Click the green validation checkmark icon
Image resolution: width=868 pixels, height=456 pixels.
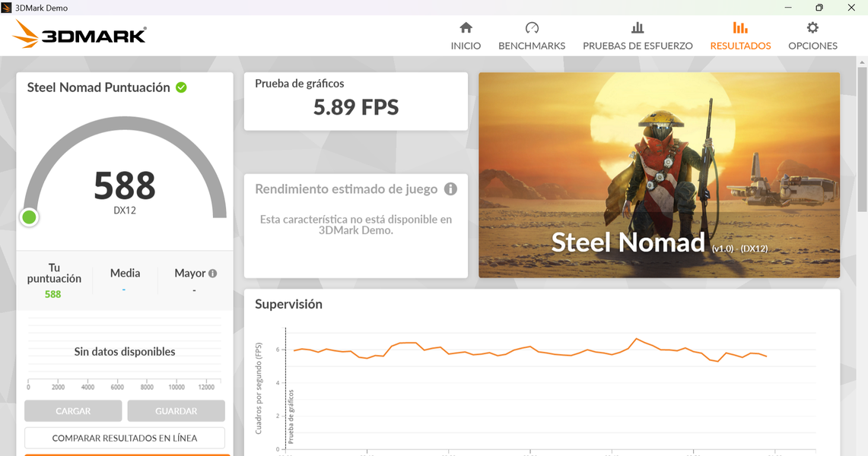click(181, 87)
